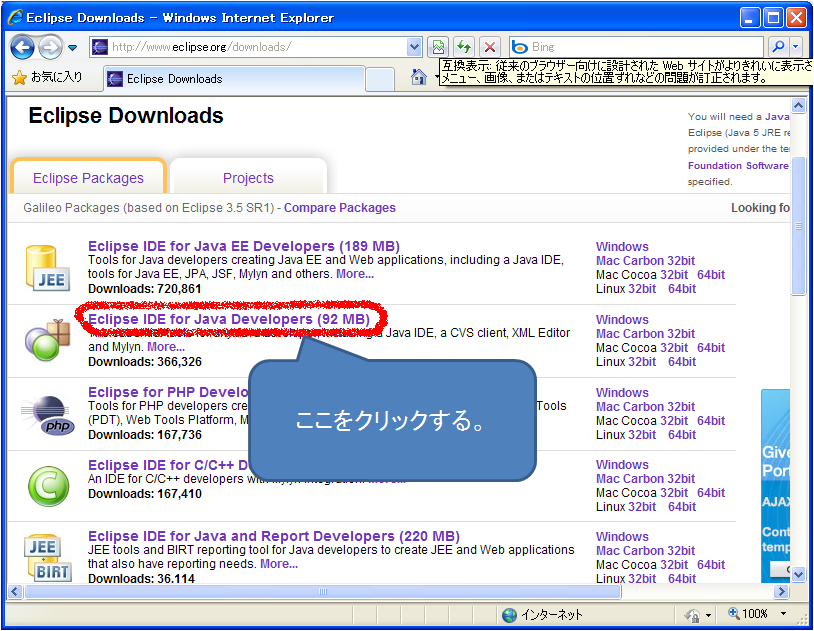Open Eclipse IDE for Java EE Developers link
The height and width of the screenshot is (631, 814).
pyautogui.click(x=244, y=246)
